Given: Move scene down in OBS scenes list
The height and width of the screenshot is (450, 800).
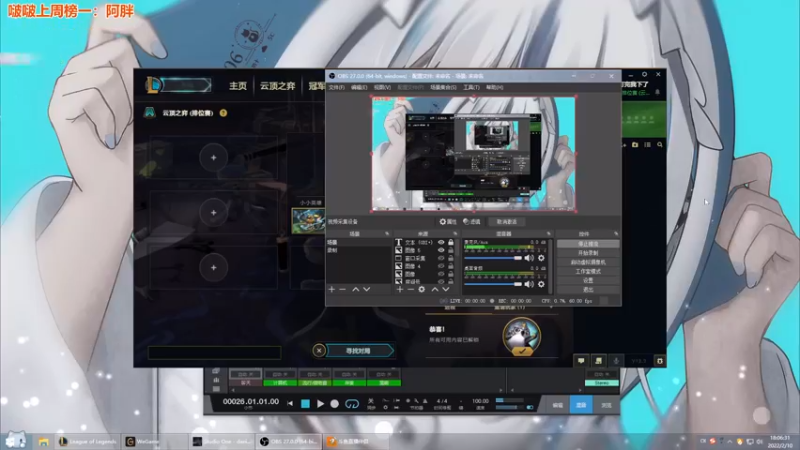Looking at the screenshot, I should (366, 289).
